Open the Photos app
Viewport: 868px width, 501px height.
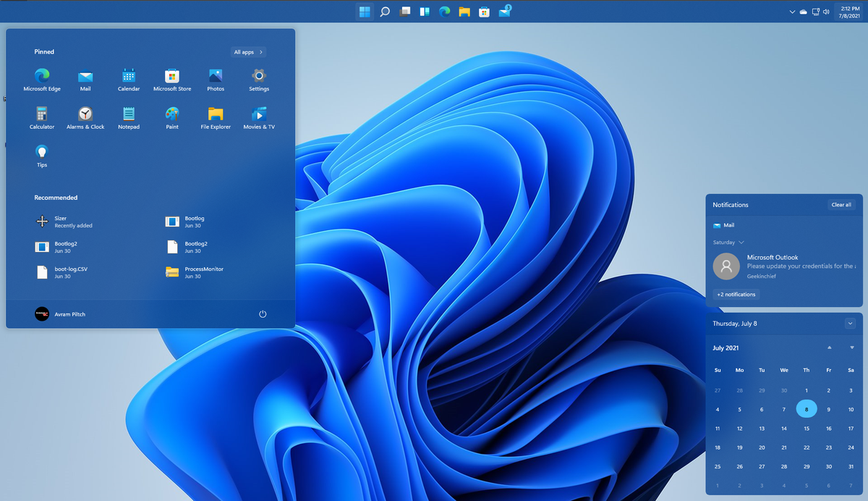pos(215,75)
